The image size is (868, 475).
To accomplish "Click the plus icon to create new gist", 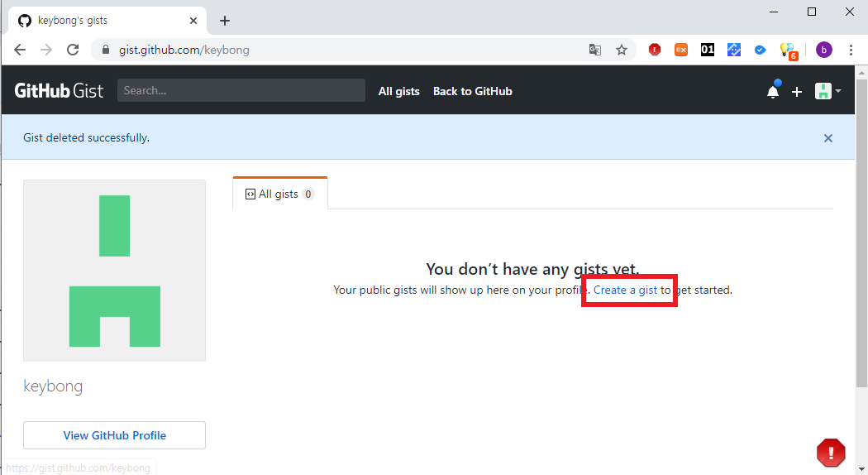I will (797, 92).
